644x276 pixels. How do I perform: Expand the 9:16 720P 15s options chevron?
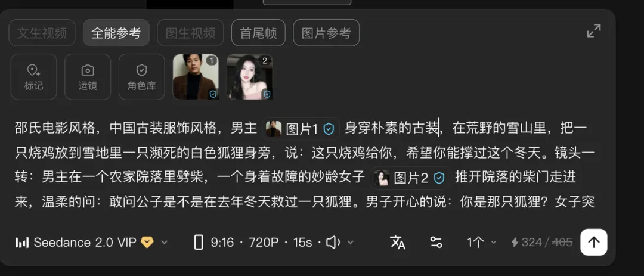(x=351, y=243)
